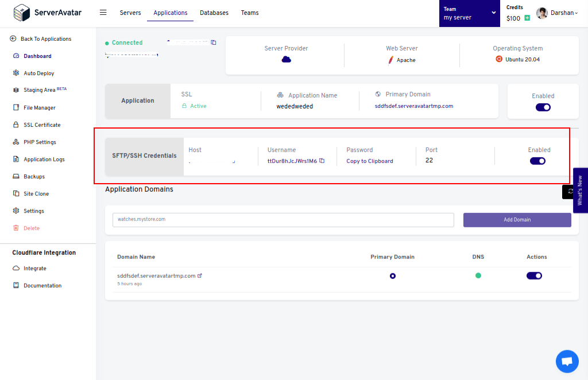The image size is (588, 380).
Task: Open the domain's external link icon
Action: tap(200, 276)
